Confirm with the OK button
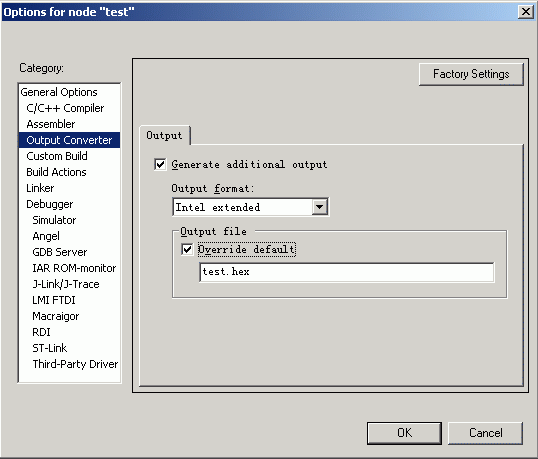Viewport: 538px width, 459px height. pos(404,433)
